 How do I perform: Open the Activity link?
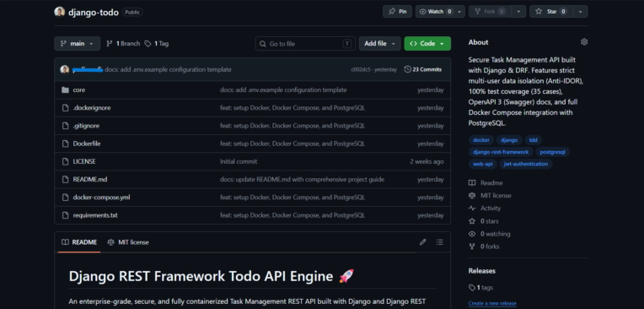(x=485, y=209)
